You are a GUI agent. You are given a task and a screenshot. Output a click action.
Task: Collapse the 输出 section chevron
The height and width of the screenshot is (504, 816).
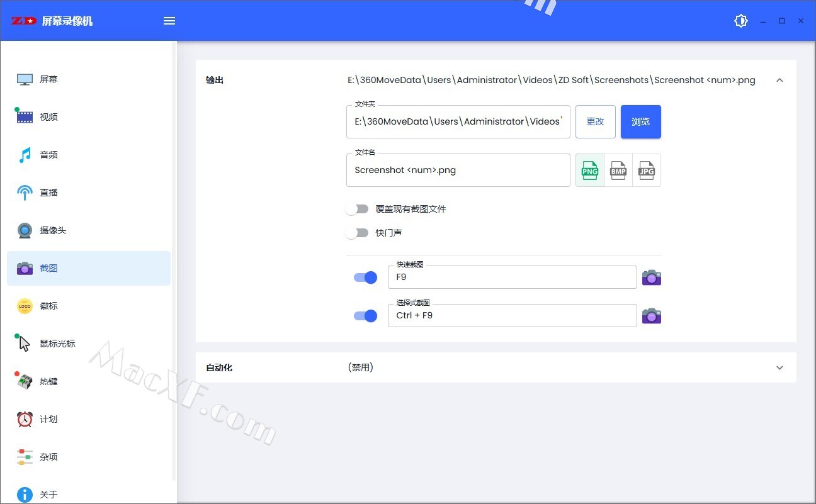[779, 81]
